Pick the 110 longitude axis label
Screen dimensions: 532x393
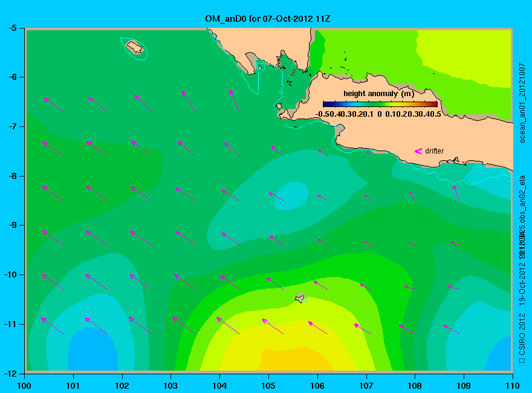coord(513,386)
